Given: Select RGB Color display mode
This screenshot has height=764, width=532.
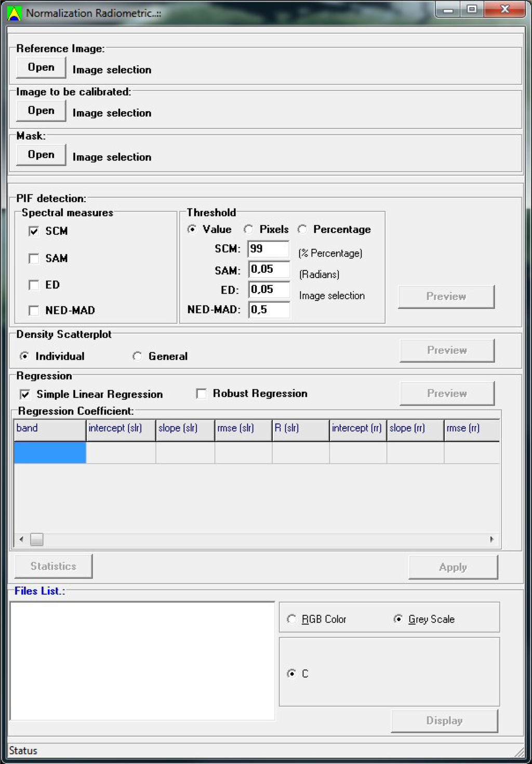Looking at the screenshot, I should click(292, 620).
